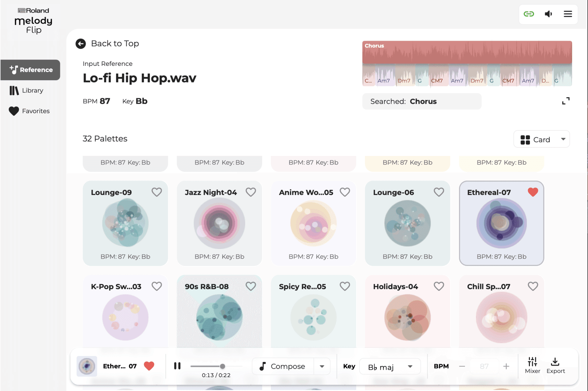
Task: Select the Lounge-09 palette orb
Action: tap(125, 223)
